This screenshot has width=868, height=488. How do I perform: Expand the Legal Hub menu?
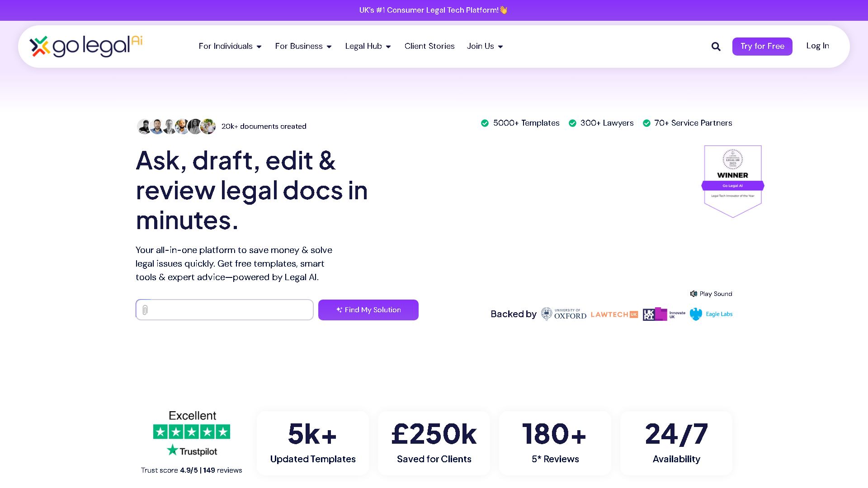click(367, 46)
